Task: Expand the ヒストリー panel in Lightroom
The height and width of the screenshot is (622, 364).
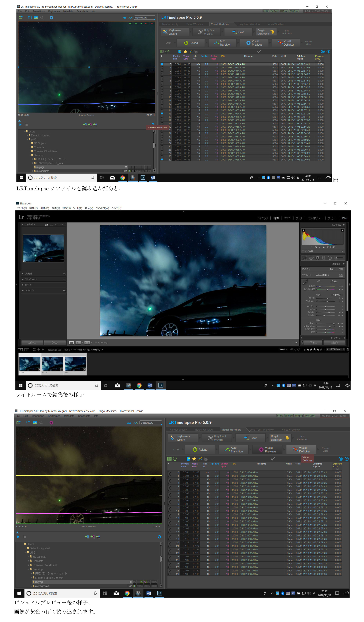Action: 23,285
